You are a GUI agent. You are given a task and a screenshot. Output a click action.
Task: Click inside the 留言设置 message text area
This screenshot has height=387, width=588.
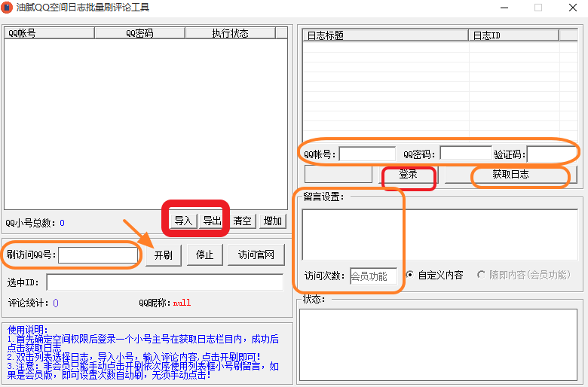click(x=439, y=234)
